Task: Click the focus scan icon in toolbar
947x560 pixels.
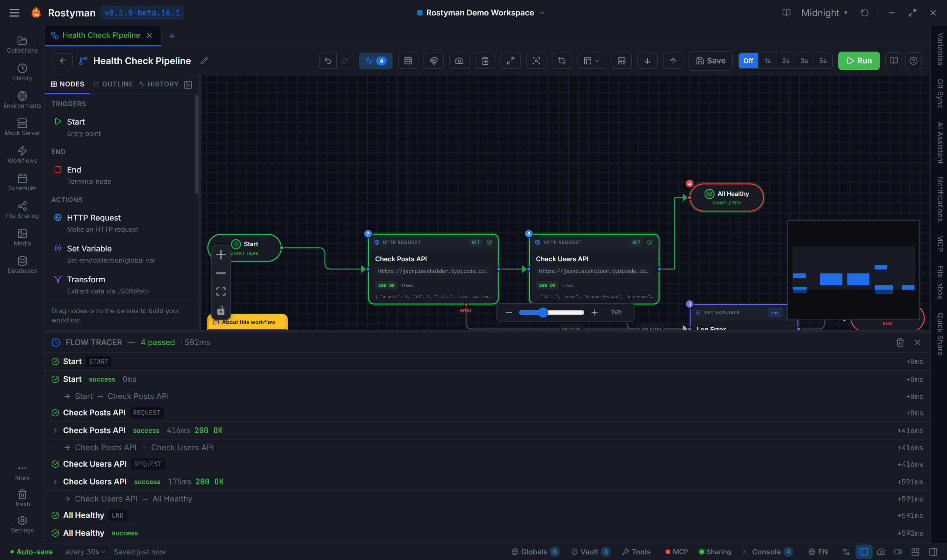Action: (536, 61)
